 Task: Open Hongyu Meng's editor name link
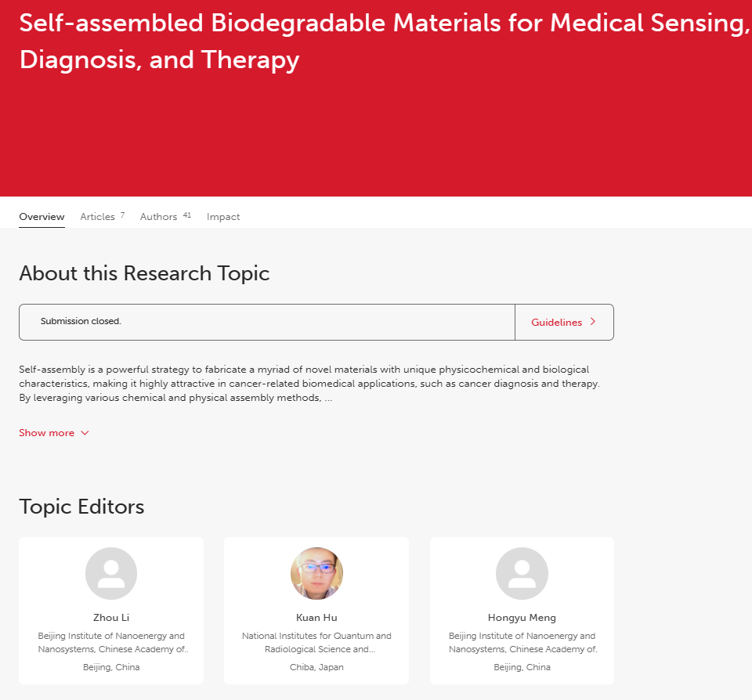coord(522,618)
